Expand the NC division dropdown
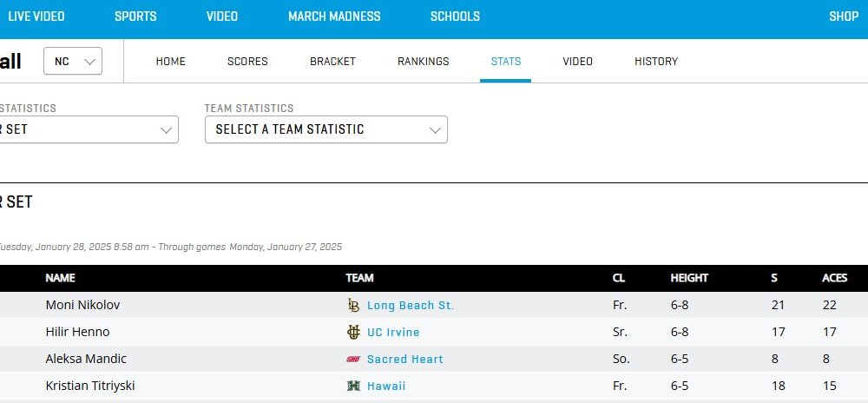 (x=73, y=62)
